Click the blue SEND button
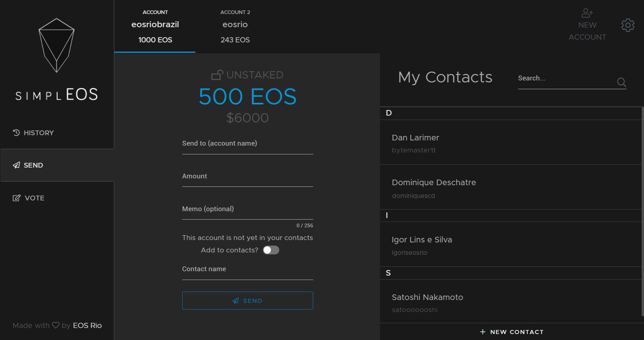Image resolution: width=644 pixels, height=340 pixels. [x=247, y=300]
